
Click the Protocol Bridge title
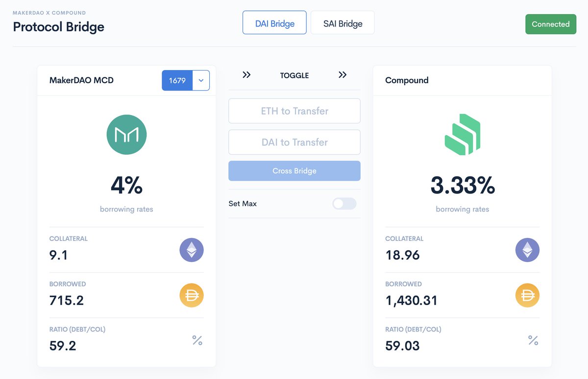pyautogui.click(x=58, y=26)
